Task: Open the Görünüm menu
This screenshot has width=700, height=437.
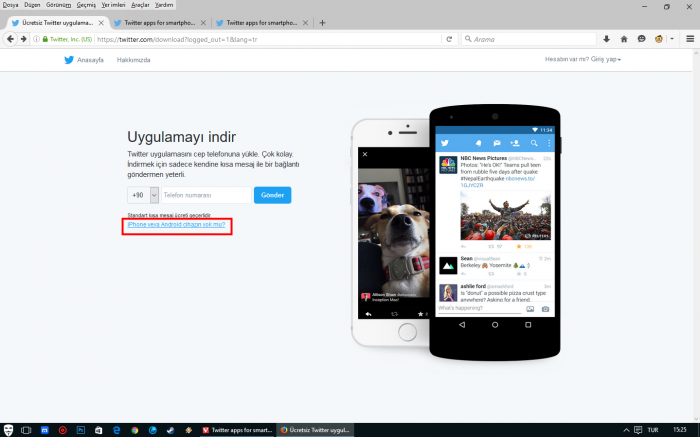Action: 58,5
